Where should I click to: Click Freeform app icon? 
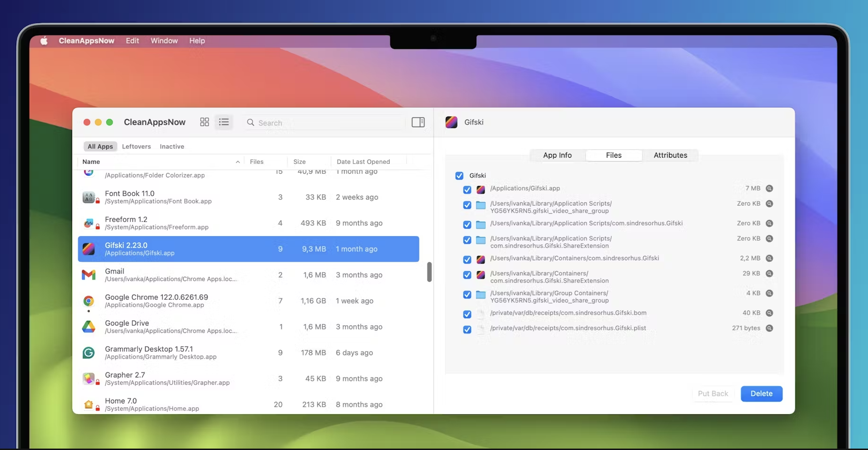pyautogui.click(x=89, y=223)
